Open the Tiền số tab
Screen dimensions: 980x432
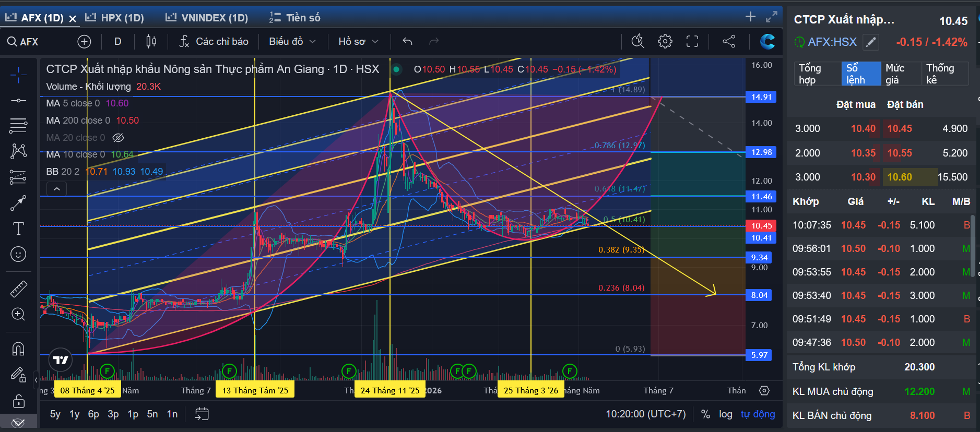click(294, 18)
